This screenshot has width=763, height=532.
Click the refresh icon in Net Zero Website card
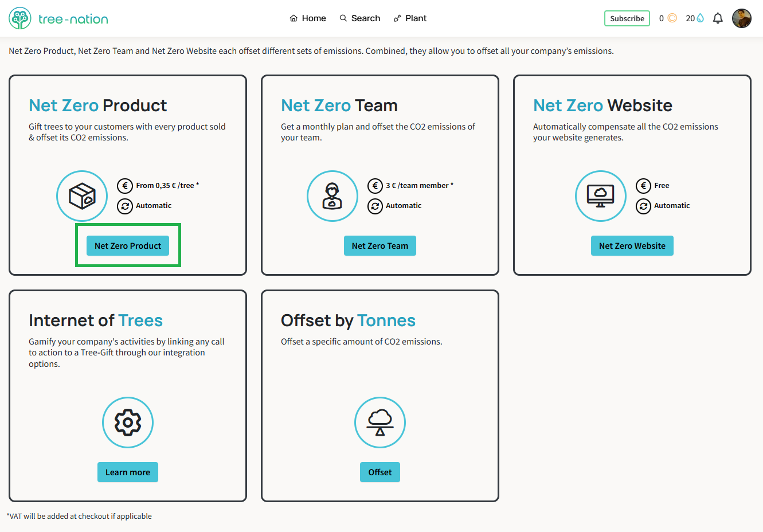pos(643,206)
